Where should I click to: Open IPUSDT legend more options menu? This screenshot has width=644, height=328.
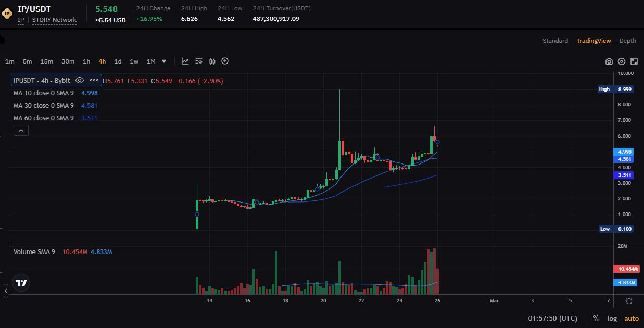coord(94,81)
